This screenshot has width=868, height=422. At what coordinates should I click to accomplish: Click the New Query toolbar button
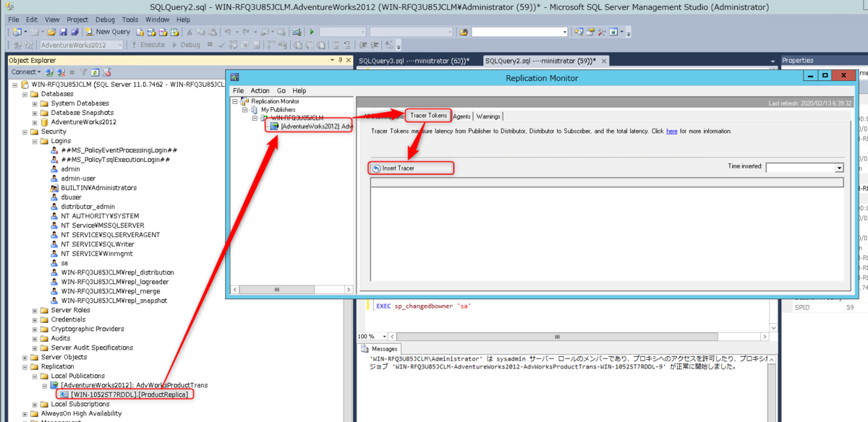click(107, 32)
